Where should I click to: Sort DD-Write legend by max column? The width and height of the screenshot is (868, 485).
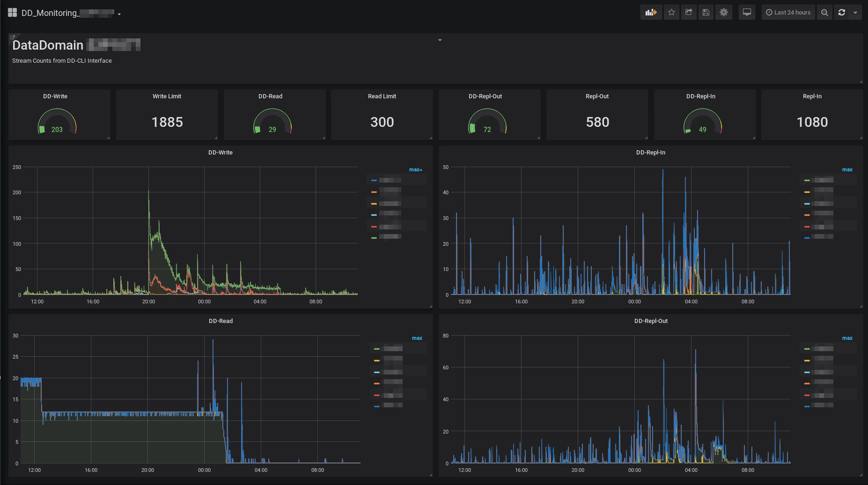click(x=415, y=169)
